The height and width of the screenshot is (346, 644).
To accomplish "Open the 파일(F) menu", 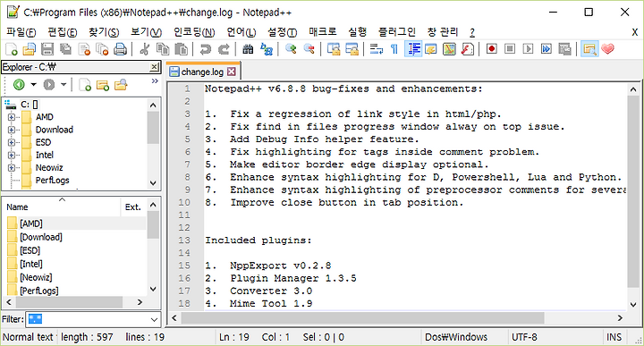I will coord(21,32).
